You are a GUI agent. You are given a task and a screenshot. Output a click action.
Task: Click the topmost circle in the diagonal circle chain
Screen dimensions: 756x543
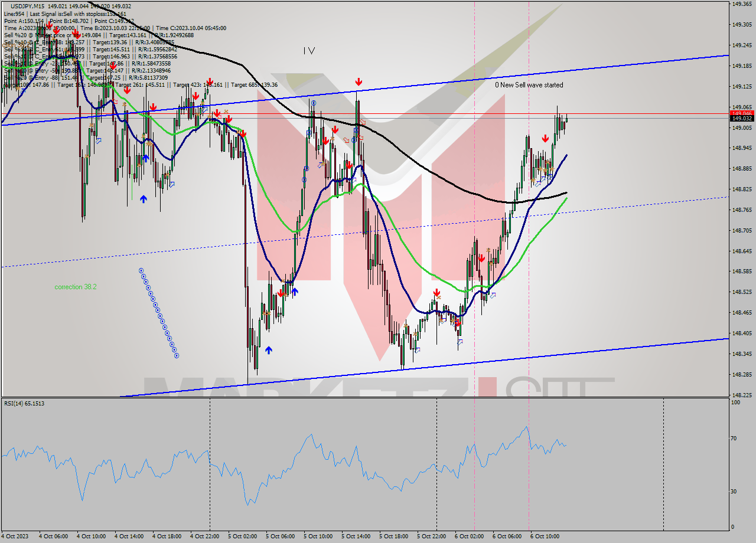pyautogui.click(x=141, y=270)
